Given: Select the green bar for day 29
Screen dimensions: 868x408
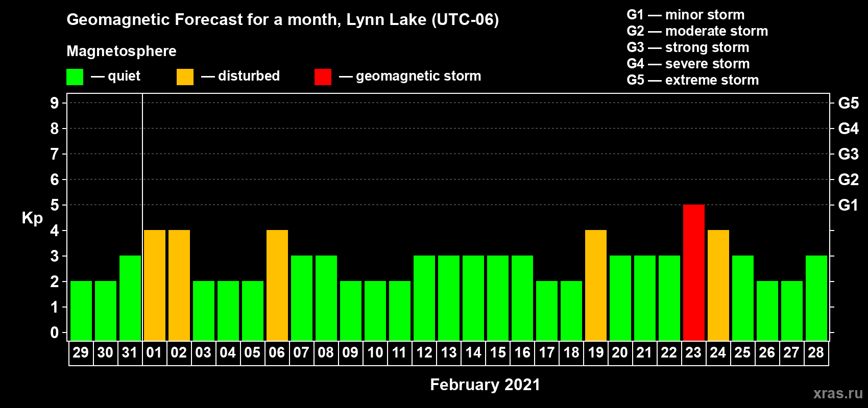Looking at the screenshot, I should click(81, 311).
